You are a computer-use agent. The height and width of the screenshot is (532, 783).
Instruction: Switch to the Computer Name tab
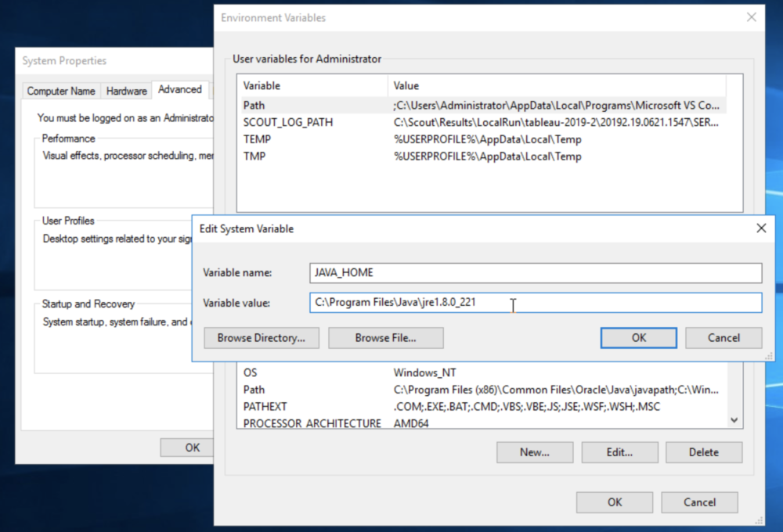[61, 91]
